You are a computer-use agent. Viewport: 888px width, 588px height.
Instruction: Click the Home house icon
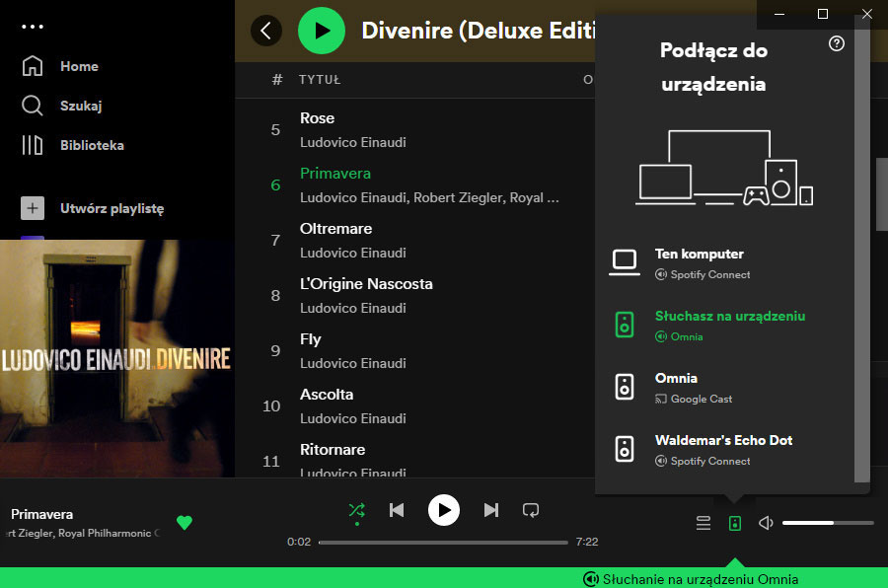coord(33,66)
